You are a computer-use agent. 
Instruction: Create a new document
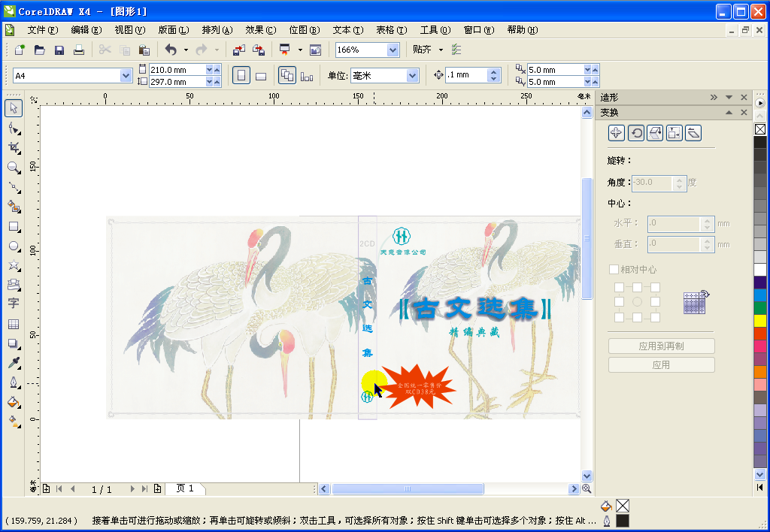(20, 50)
